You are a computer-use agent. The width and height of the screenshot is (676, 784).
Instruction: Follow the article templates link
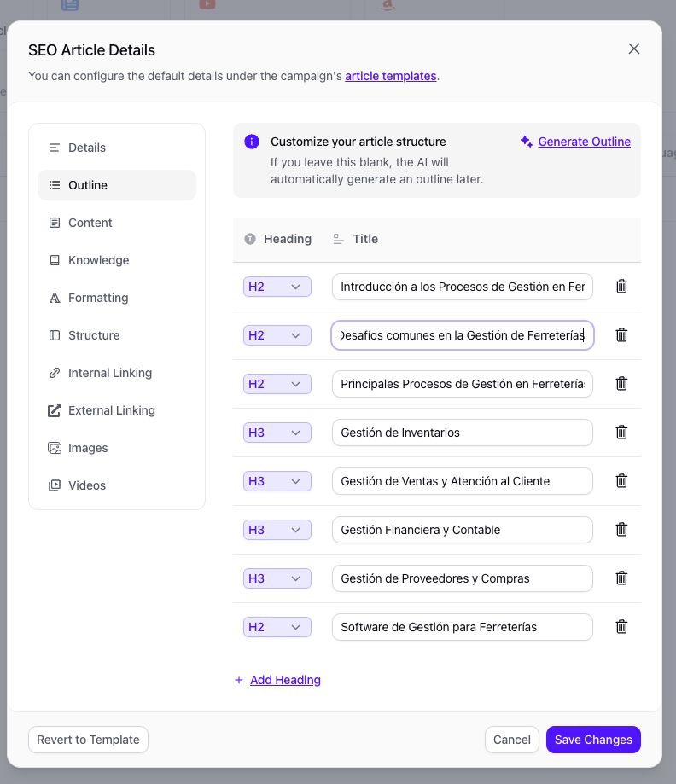click(391, 76)
